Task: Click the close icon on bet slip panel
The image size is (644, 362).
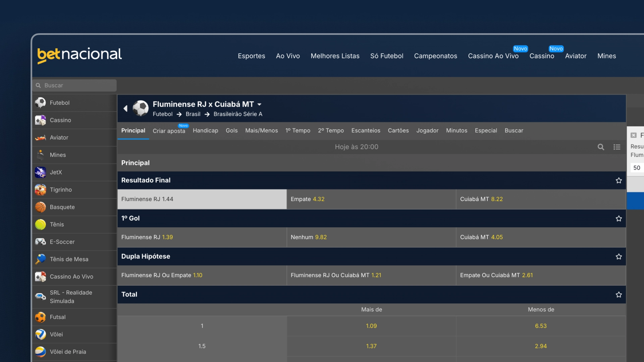Action: pos(633,135)
